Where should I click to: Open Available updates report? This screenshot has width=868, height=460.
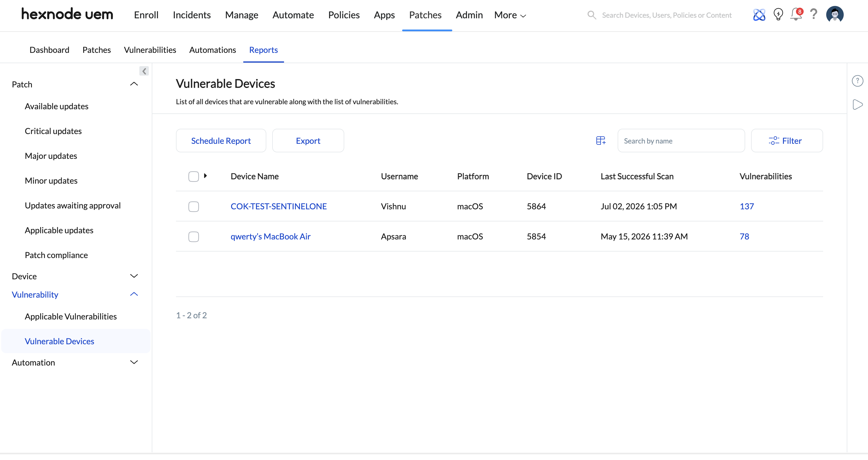pyautogui.click(x=56, y=106)
